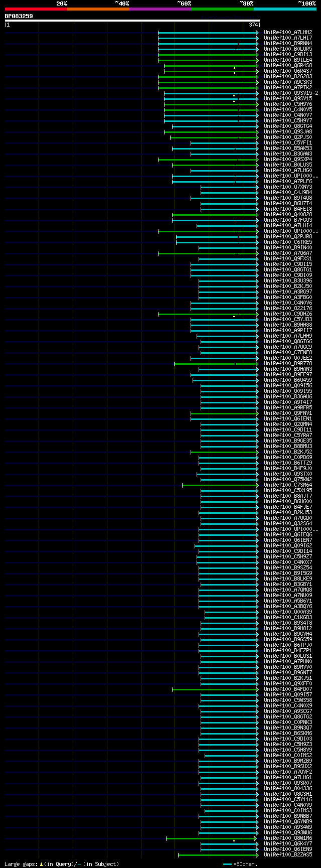Open hit UniRef100_A7LHH2

coord(288,32)
